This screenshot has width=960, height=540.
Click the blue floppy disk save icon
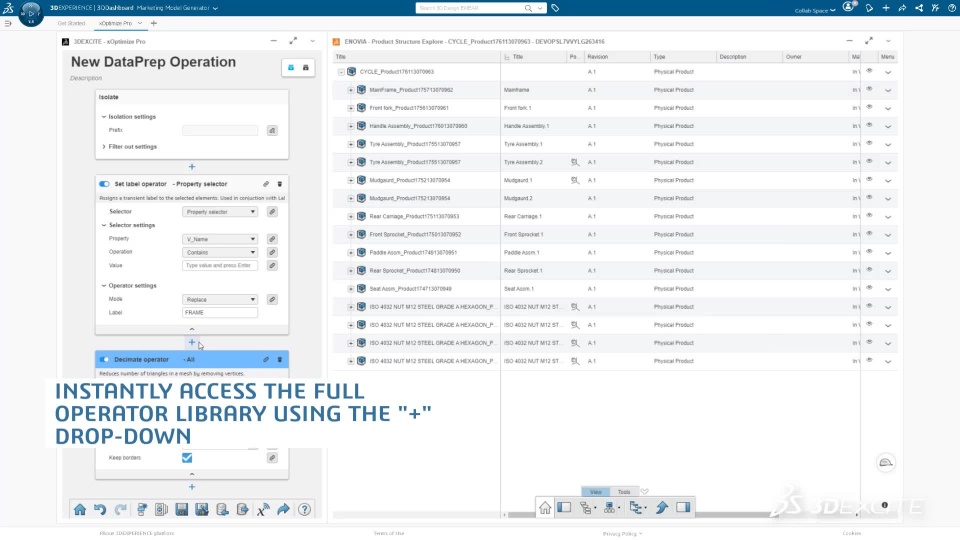[x=182, y=509]
